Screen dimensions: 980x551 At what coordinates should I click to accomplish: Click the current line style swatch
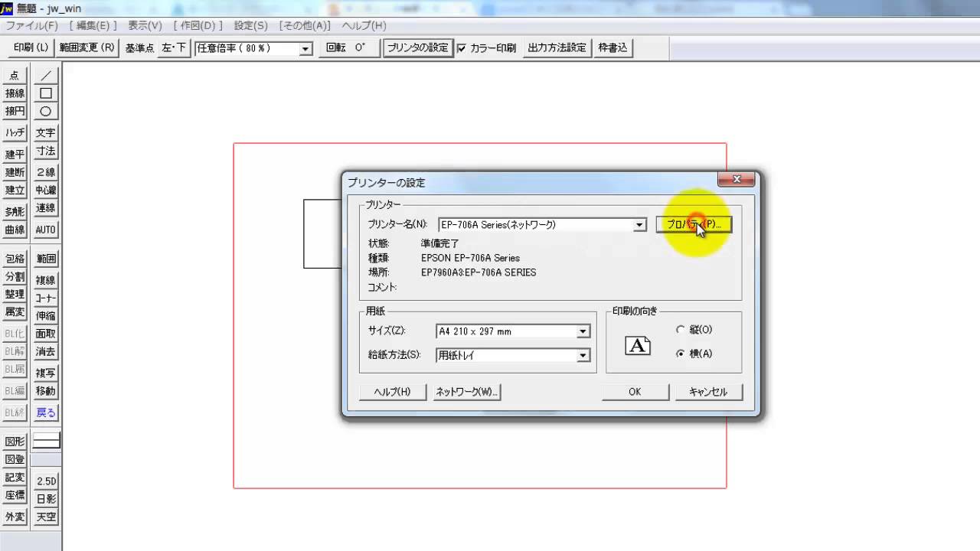[x=46, y=442]
